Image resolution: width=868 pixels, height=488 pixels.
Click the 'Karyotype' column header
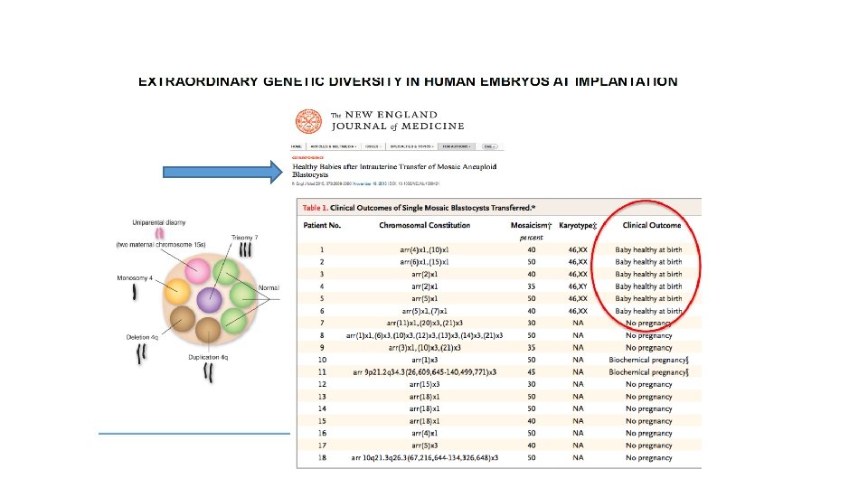coord(578,225)
